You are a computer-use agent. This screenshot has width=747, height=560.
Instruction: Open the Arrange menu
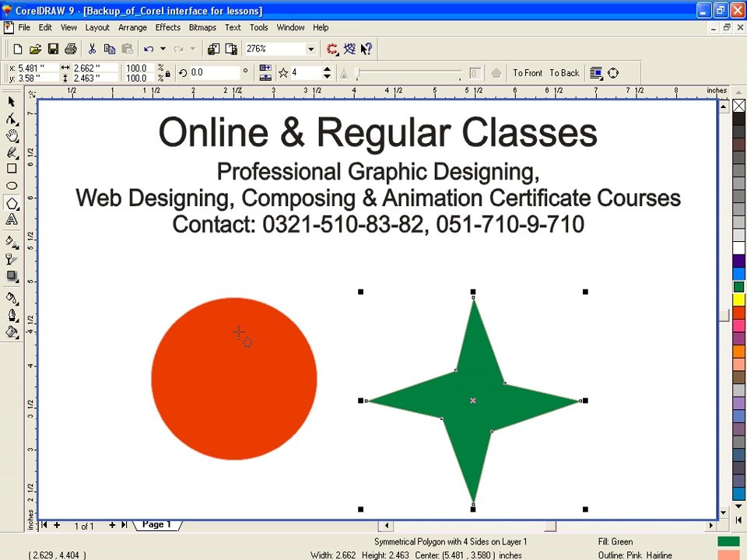tap(132, 27)
